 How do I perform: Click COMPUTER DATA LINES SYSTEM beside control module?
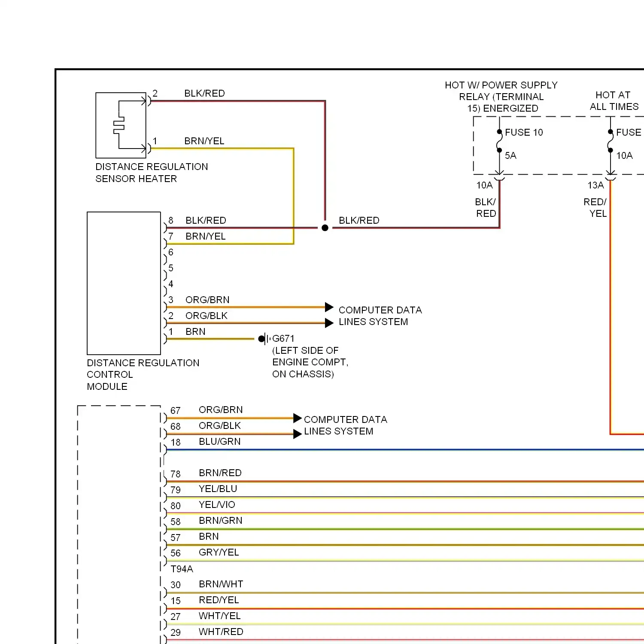click(x=380, y=316)
